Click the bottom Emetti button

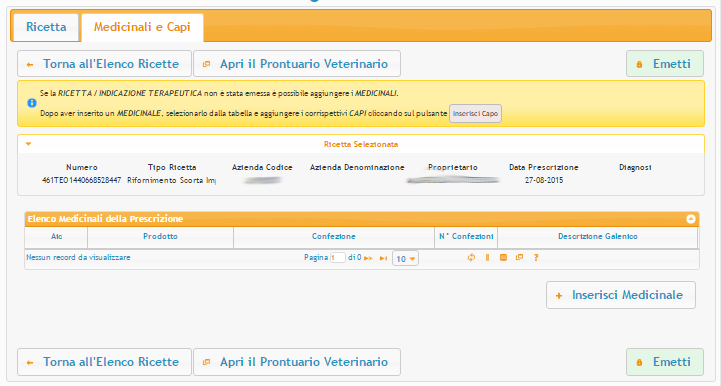coord(665,362)
